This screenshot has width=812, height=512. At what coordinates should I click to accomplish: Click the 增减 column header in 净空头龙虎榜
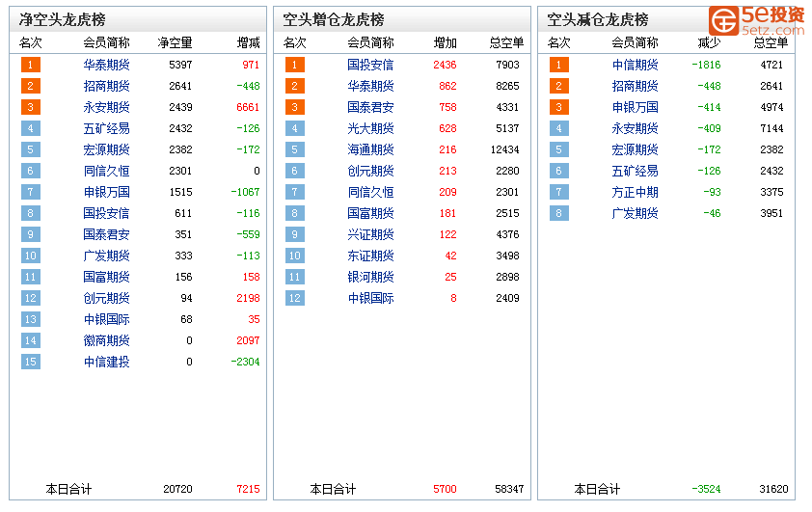click(x=248, y=43)
